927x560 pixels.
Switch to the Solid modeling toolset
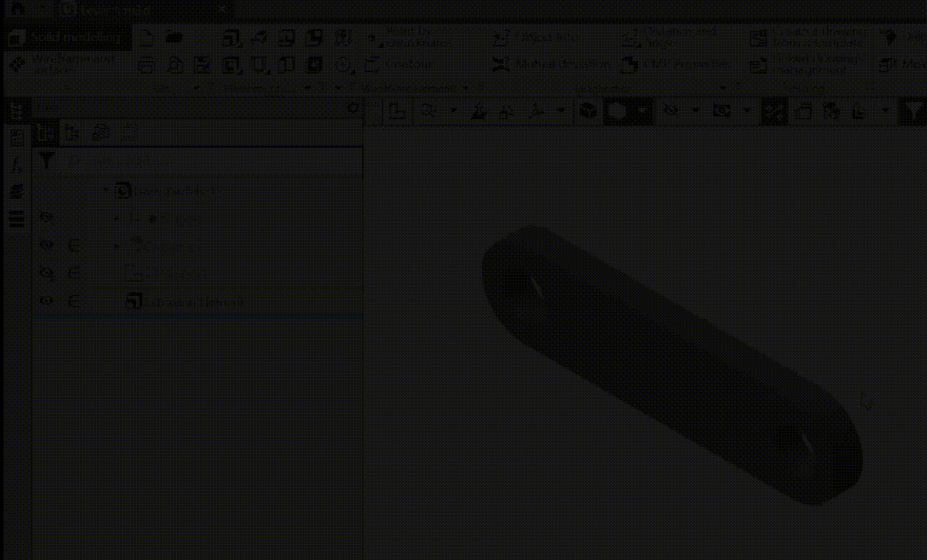click(68, 37)
